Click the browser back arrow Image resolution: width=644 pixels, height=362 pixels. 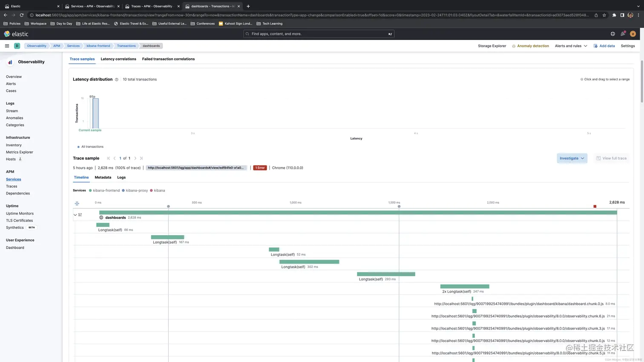[x=6, y=15]
